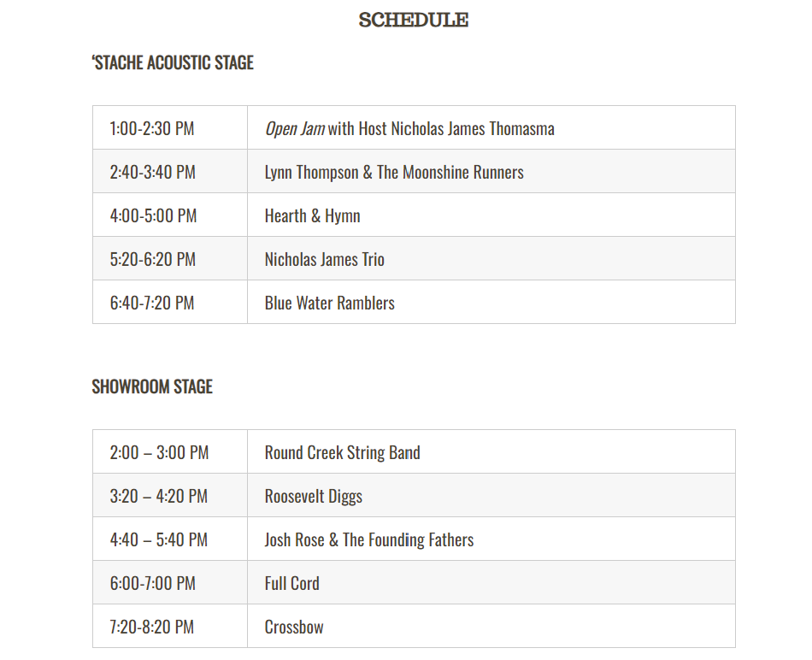The height and width of the screenshot is (660, 812).
Task: Click the 2:00 – 3:00 PM time cell
Action: coord(159,452)
